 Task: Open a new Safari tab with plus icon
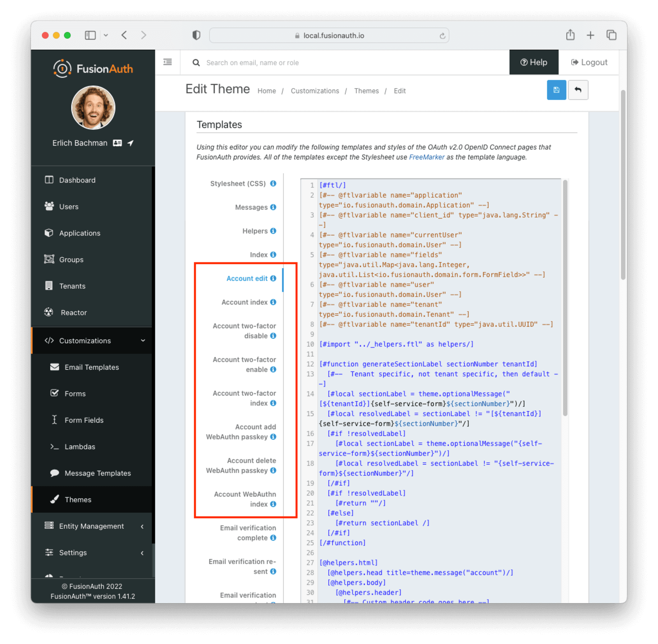590,35
